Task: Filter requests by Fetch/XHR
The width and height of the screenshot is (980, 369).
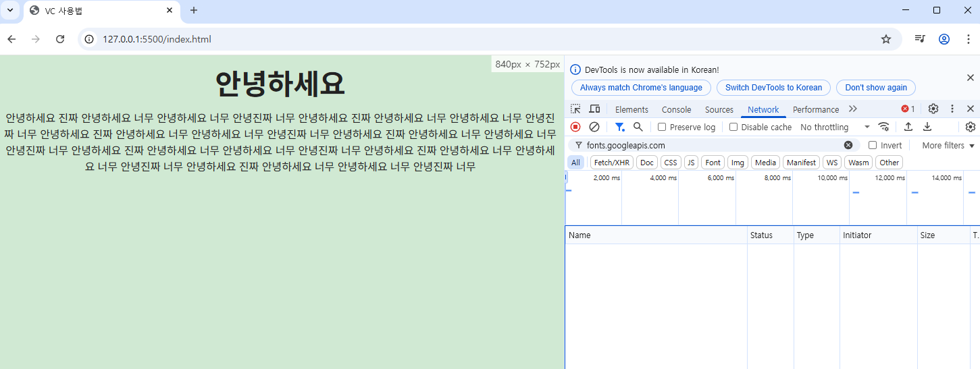Action: 613,163
